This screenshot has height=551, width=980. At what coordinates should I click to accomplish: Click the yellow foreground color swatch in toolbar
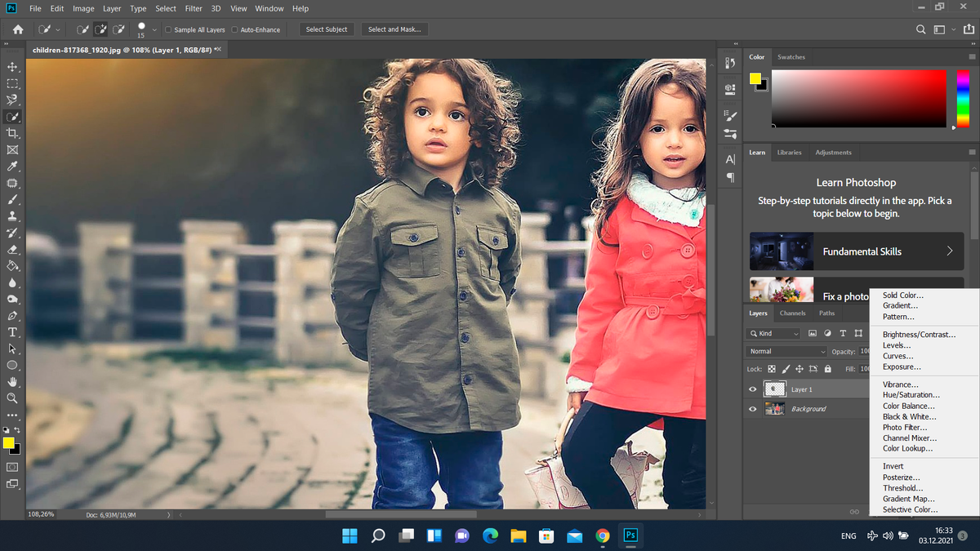[x=9, y=442]
